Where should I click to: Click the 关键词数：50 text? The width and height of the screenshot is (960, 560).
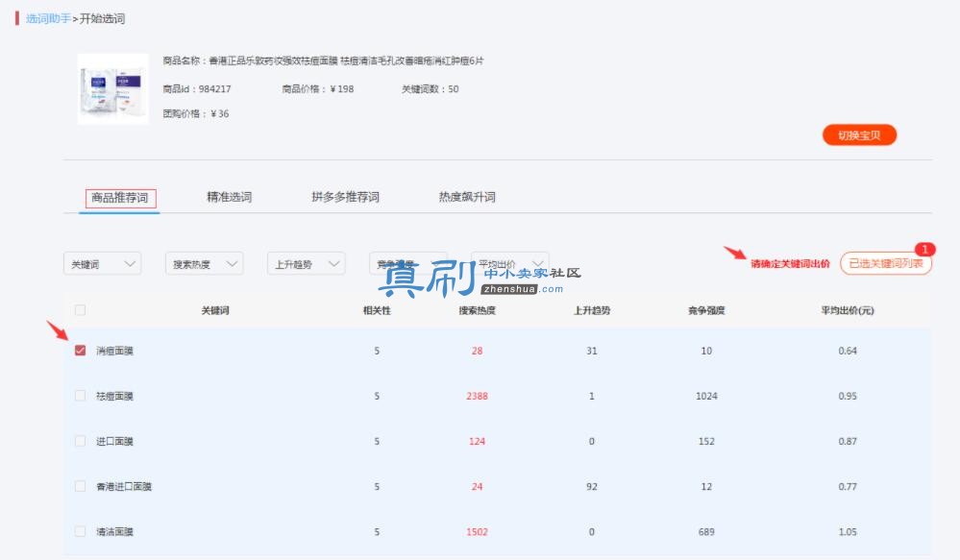tap(430, 88)
